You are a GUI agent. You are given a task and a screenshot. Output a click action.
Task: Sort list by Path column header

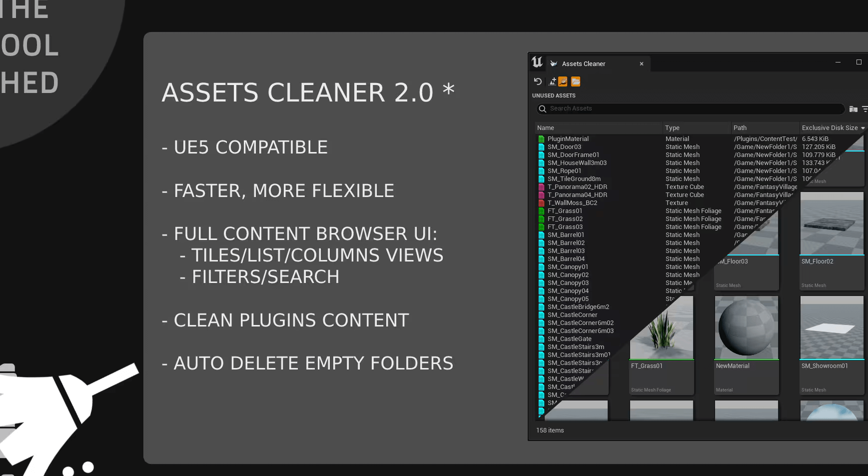pos(766,128)
